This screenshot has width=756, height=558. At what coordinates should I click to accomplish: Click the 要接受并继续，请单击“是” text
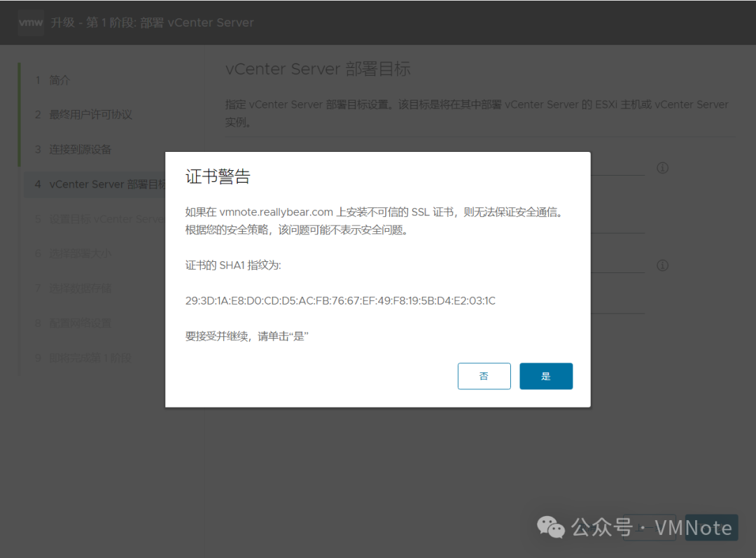[x=247, y=336]
